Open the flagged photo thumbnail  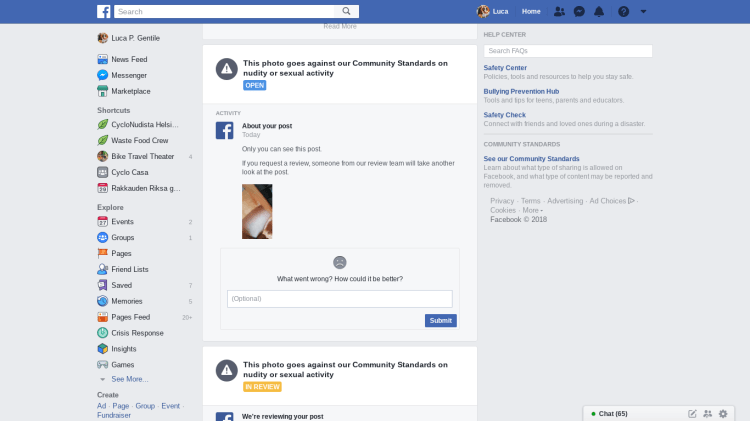[257, 211]
